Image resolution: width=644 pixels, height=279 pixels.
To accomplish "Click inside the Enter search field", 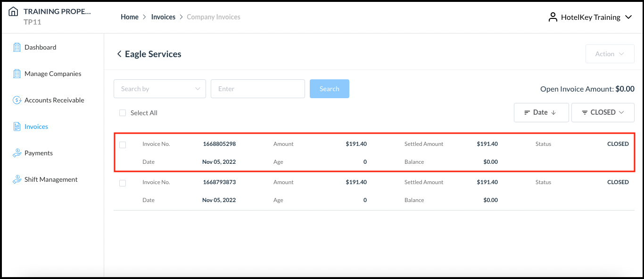I will point(257,89).
